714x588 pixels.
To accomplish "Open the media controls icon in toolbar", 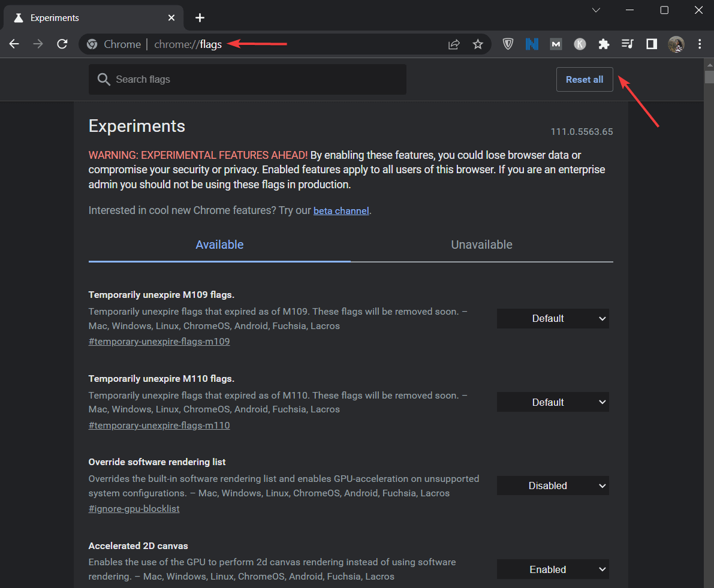I will pos(628,44).
